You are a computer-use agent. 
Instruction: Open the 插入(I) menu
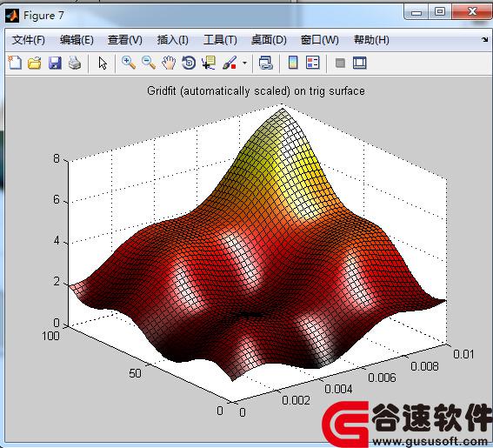[173, 40]
